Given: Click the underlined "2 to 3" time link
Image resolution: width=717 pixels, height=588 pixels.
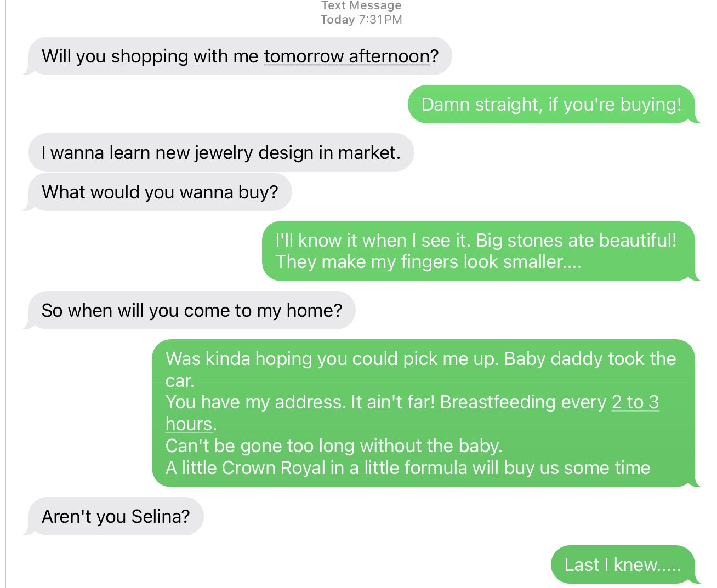Looking at the screenshot, I should (x=635, y=402).
